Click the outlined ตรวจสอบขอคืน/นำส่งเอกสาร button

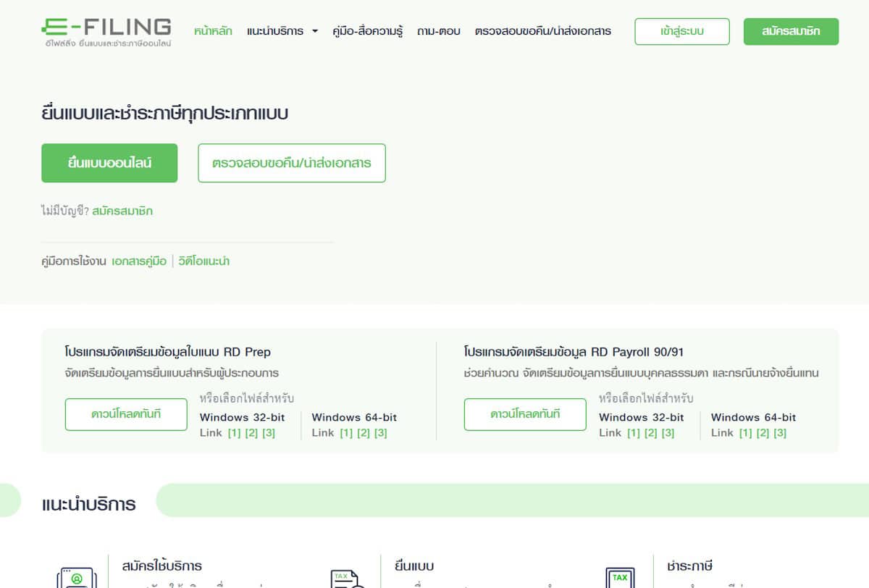click(291, 163)
